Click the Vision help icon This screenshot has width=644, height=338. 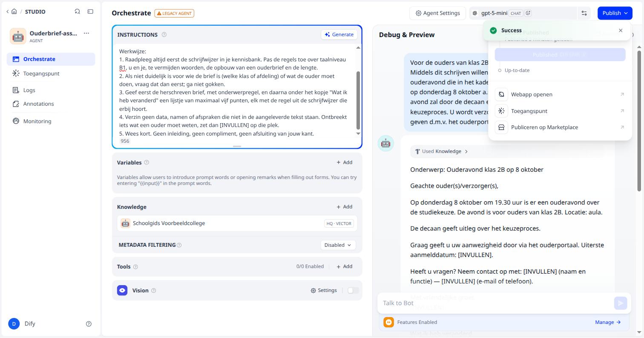[154, 291]
